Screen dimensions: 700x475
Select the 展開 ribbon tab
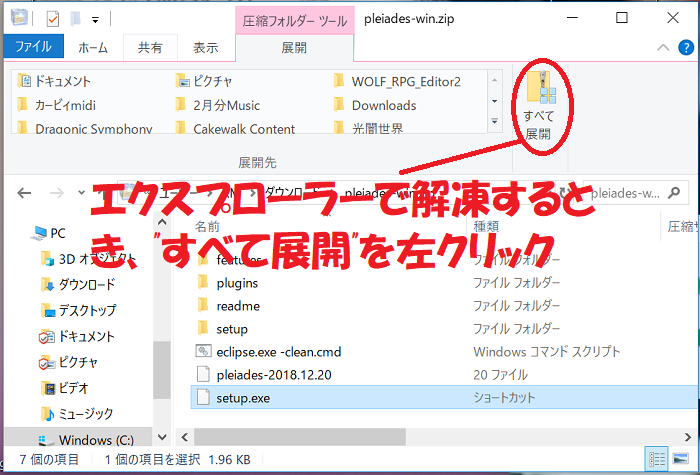pyautogui.click(x=294, y=47)
